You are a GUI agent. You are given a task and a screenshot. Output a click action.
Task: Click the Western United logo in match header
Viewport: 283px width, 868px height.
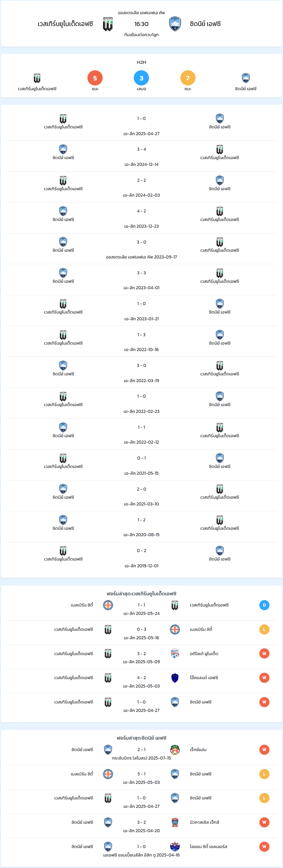coord(108,24)
